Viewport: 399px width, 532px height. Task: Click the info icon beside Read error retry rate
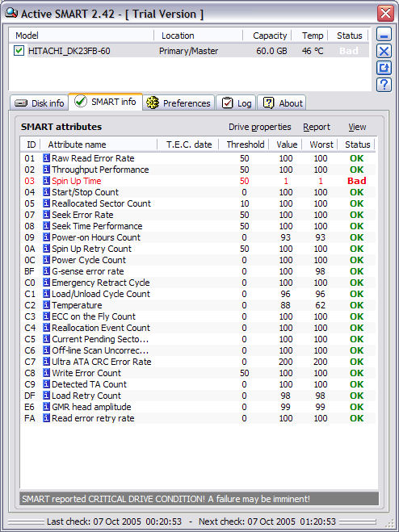[x=47, y=418]
